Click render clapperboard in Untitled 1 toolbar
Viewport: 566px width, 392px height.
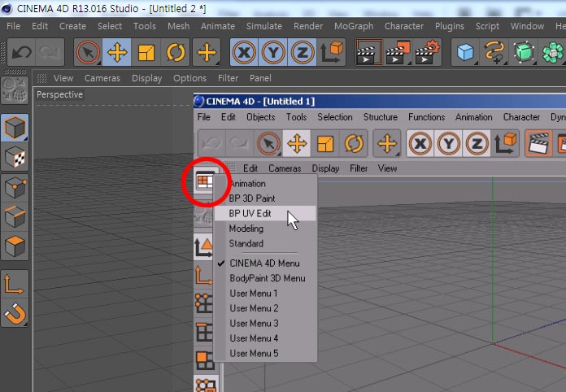(x=538, y=144)
